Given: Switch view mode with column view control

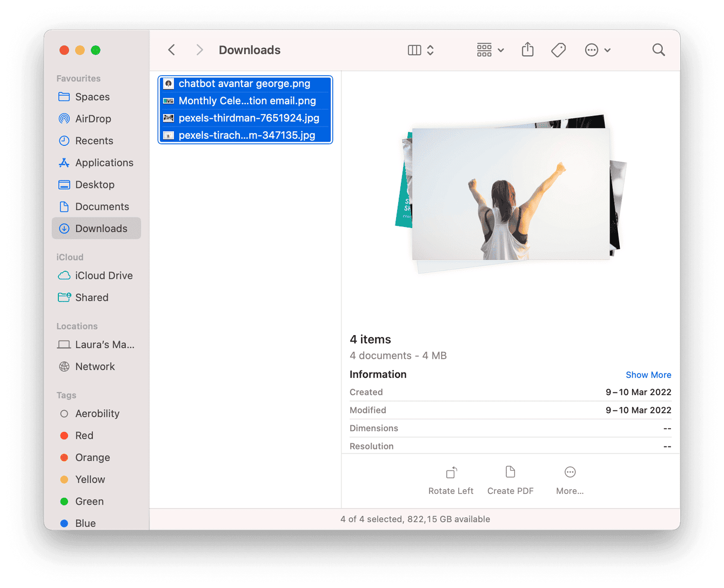Looking at the screenshot, I should click(414, 50).
